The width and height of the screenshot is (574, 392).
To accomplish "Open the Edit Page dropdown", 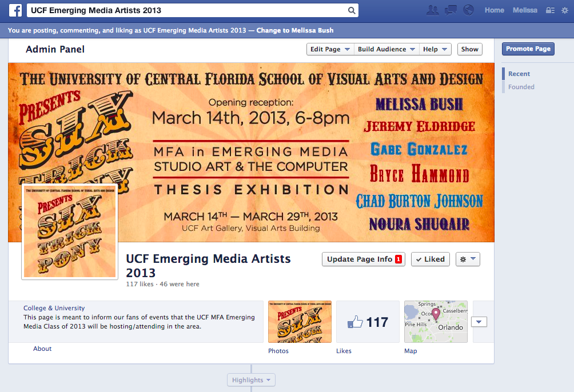I will coord(330,49).
